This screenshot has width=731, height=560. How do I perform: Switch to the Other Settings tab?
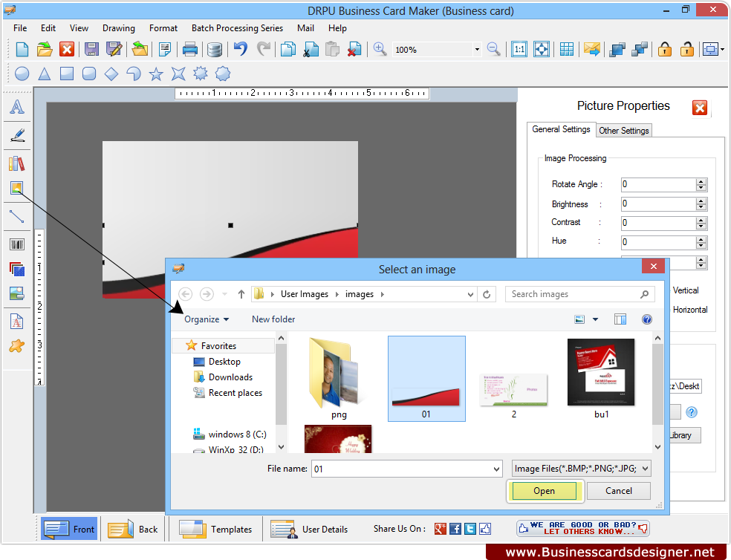point(623,131)
